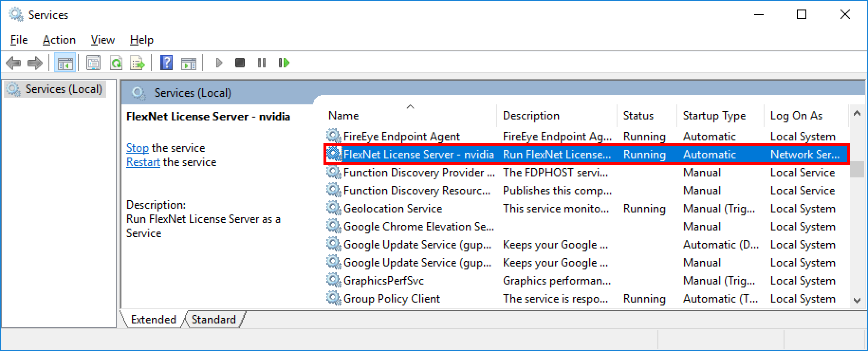Click gear icon beside Google Chrome Elevation Service
This screenshot has width=868, height=351.
(x=334, y=226)
